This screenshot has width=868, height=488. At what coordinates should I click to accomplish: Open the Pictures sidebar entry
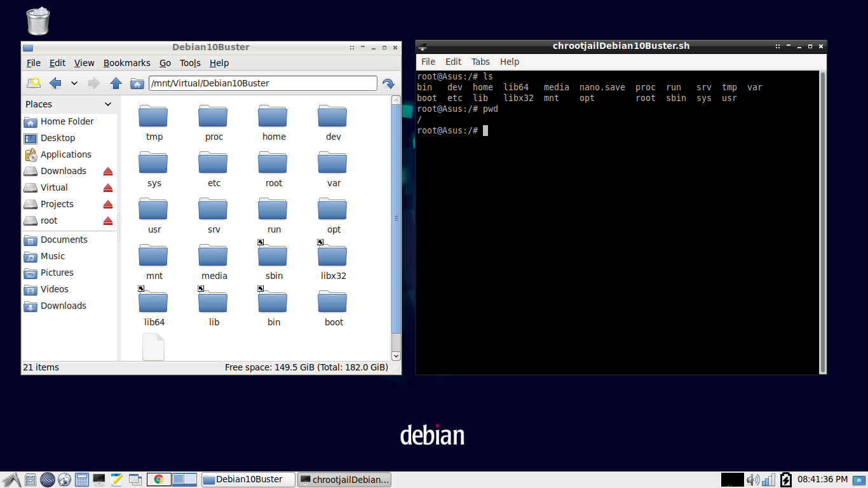pos(56,273)
